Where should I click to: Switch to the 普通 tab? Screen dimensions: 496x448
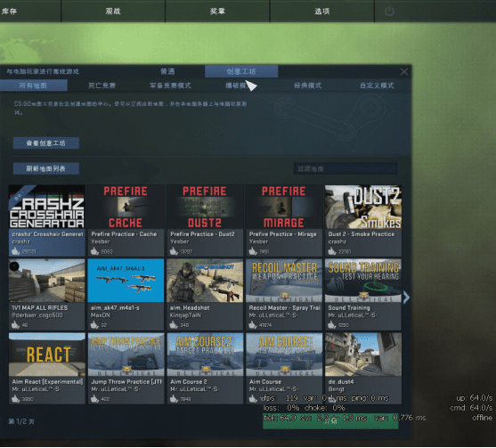click(x=167, y=71)
